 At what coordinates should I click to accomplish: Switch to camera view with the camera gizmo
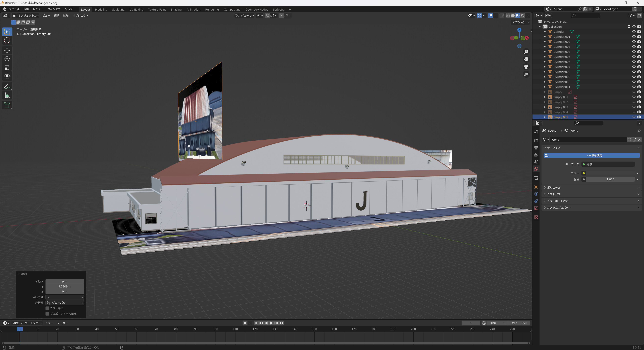526,67
